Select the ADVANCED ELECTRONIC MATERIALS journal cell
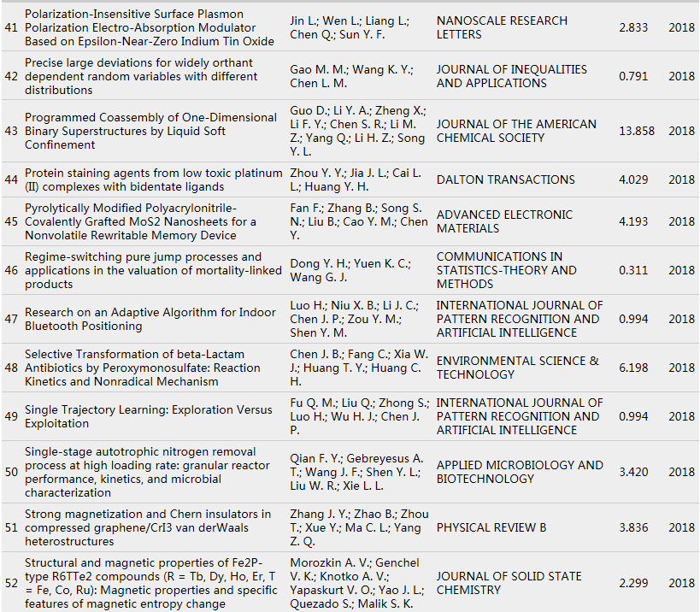The height and width of the screenshot is (612, 700). 504,221
